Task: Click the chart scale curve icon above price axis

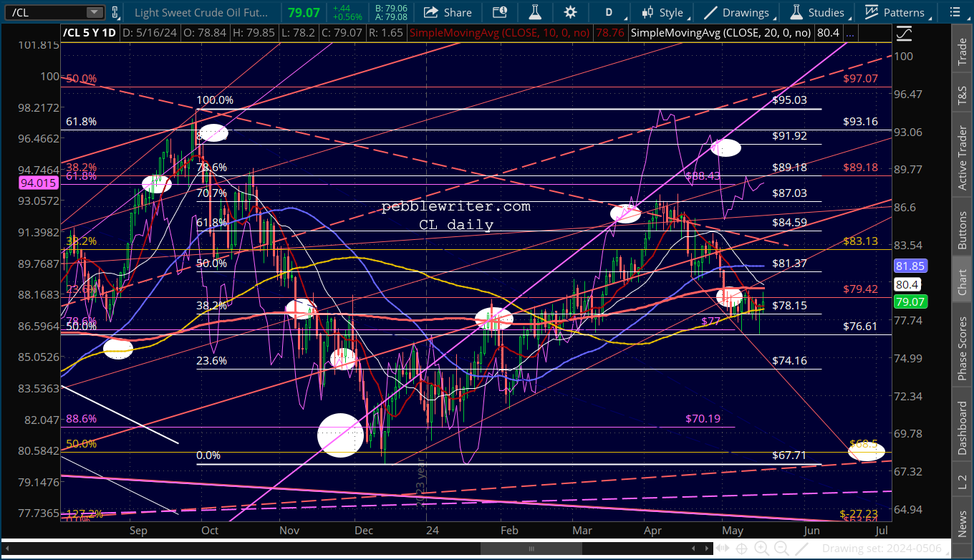Action: tap(905, 33)
